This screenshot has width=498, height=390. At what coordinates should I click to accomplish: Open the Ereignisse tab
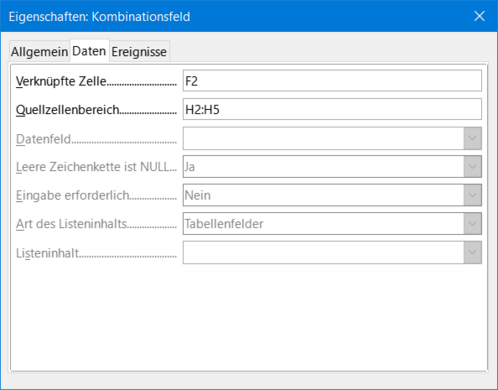click(x=139, y=52)
